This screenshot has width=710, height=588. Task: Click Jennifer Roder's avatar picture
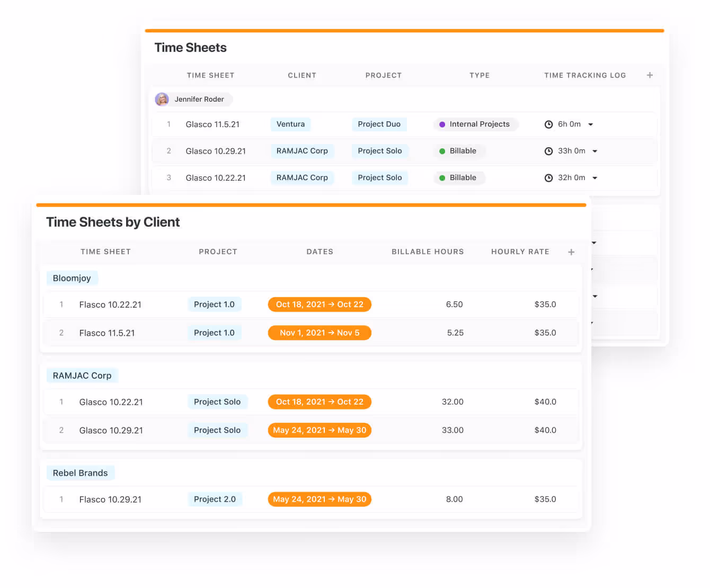click(x=162, y=99)
